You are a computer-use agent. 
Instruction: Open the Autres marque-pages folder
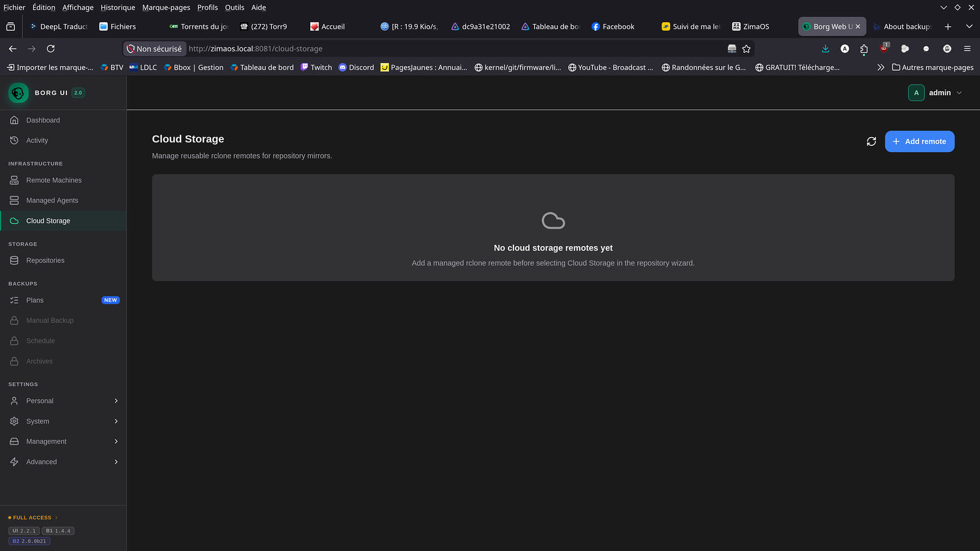(x=933, y=68)
